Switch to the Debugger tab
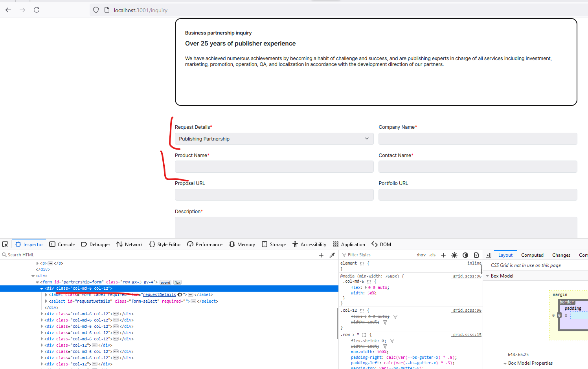The width and height of the screenshot is (588, 369). (x=96, y=244)
